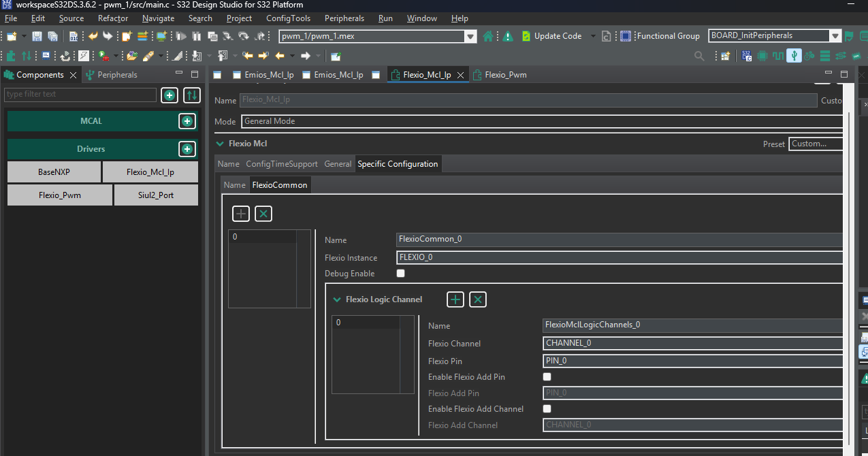Switch to the ConfigTimeSupport tab
This screenshot has width=868, height=456.
coord(281,164)
